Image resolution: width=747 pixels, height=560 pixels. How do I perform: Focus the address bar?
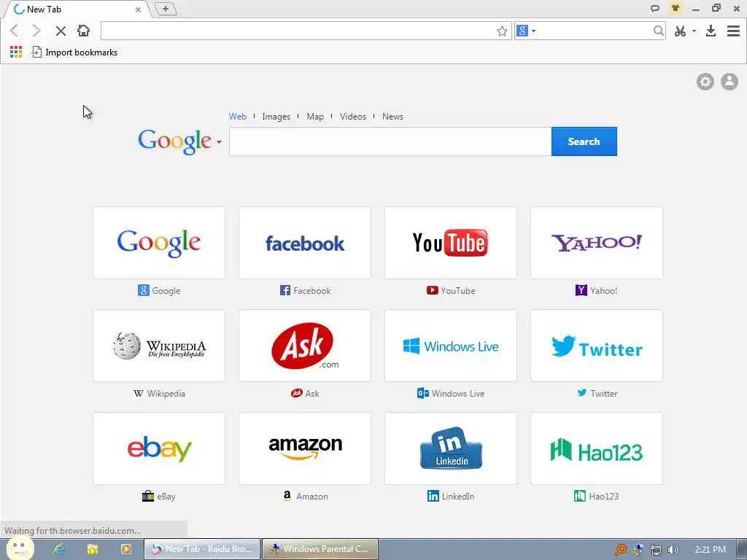(298, 31)
